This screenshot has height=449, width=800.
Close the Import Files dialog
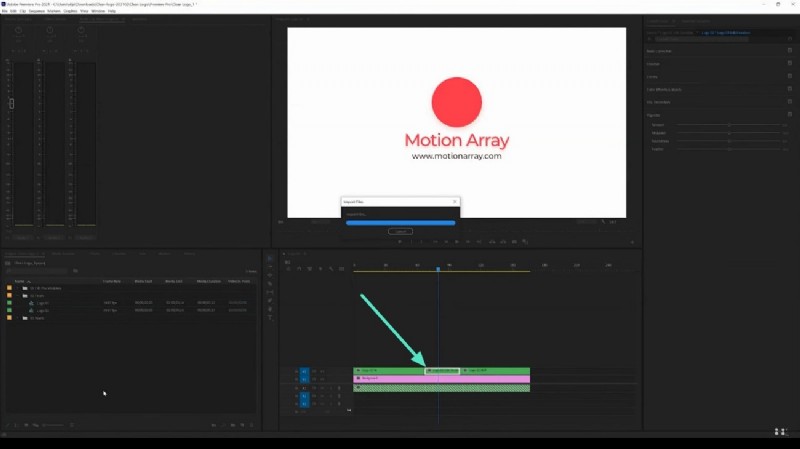(x=455, y=202)
